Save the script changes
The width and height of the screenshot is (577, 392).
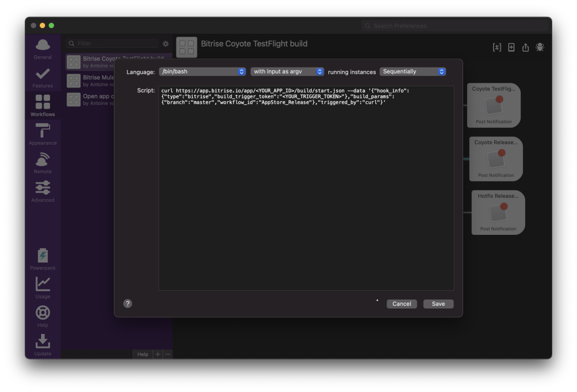tap(438, 304)
